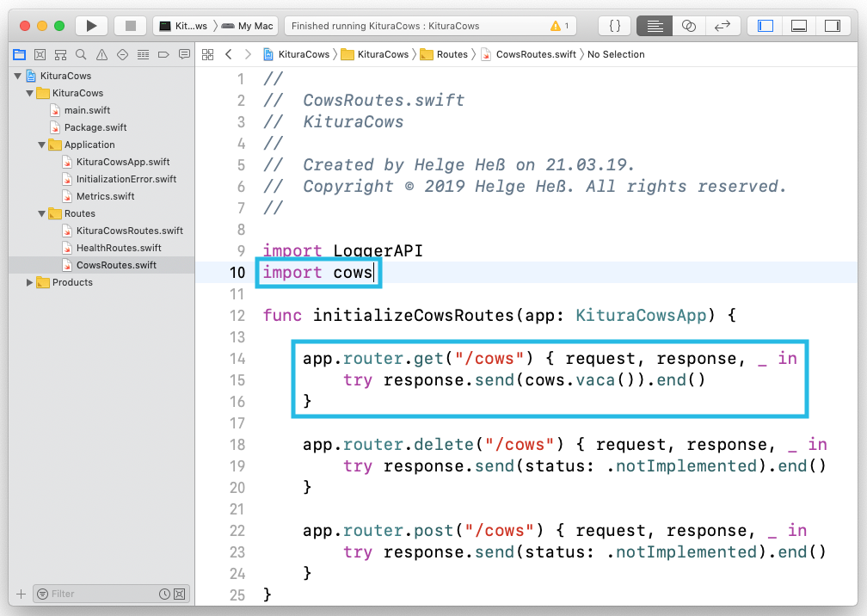Collapse the Routes group
Screen dimensions: 867x616
point(42,213)
